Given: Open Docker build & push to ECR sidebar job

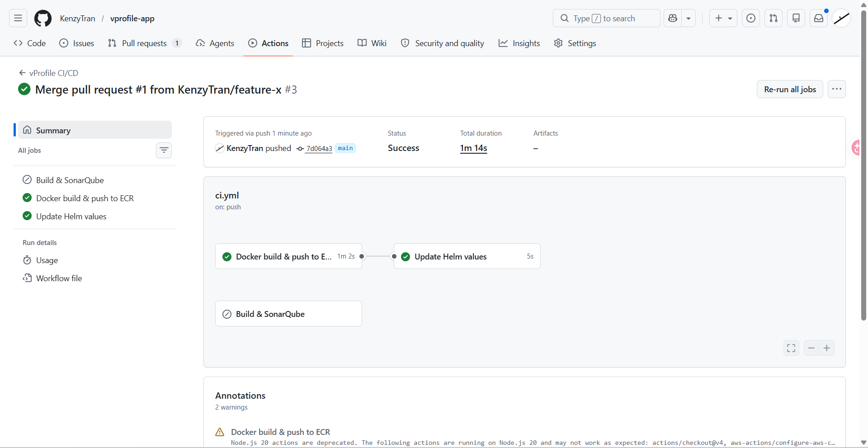Looking at the screenshot, I should coord(95,198).
